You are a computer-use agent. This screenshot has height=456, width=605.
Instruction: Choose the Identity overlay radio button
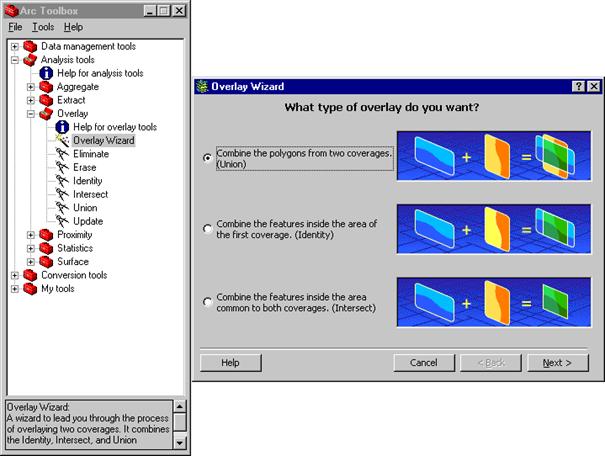point(207,229)
